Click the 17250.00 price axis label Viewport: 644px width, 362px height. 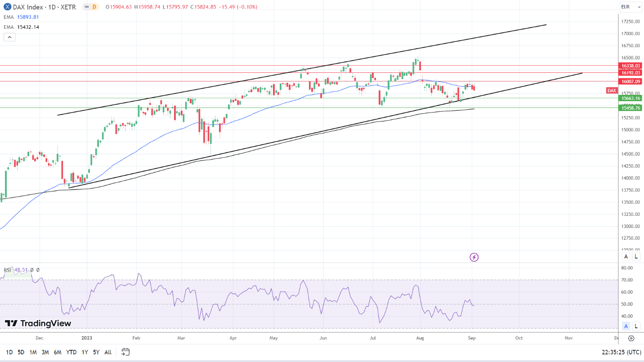tap(631, 22)
